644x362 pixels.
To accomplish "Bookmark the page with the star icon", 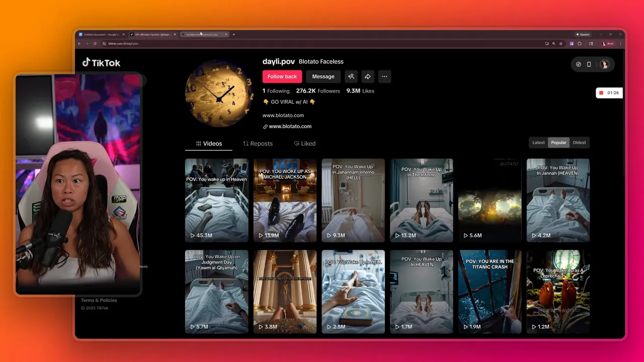I will pyautogui.click(x=561, y=44).
